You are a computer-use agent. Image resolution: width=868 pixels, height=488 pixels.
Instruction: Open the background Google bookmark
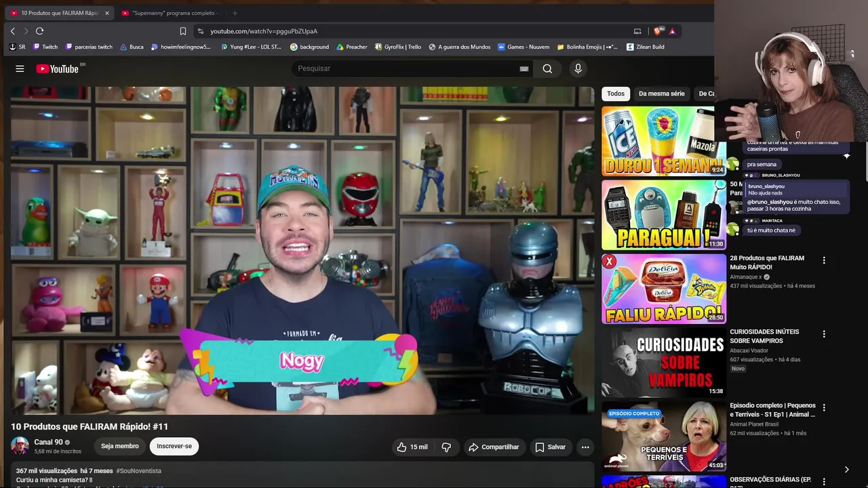(x=309, y=47)
